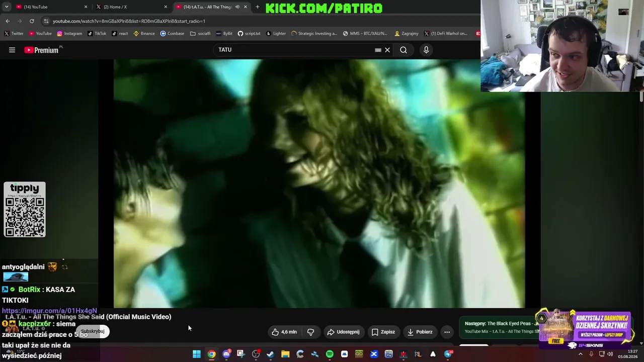This screenshot has width=644, height=362.
Task: Open the Binance bookmark
Action: pyautogui.click(x=144, y=34)
